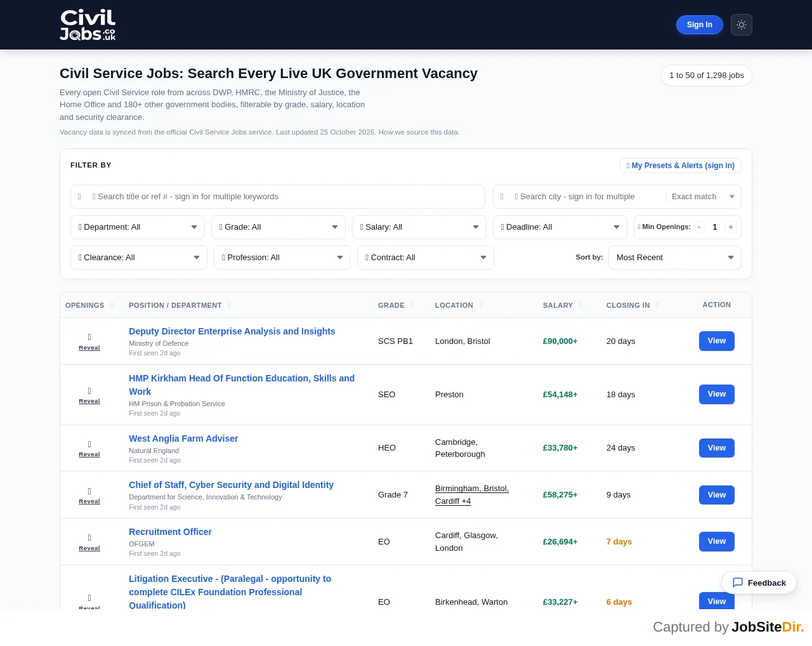The height and width of the screenshot is (646, 812).
Task: Open the Exact match dropdown
Action: tap(704, 197)
